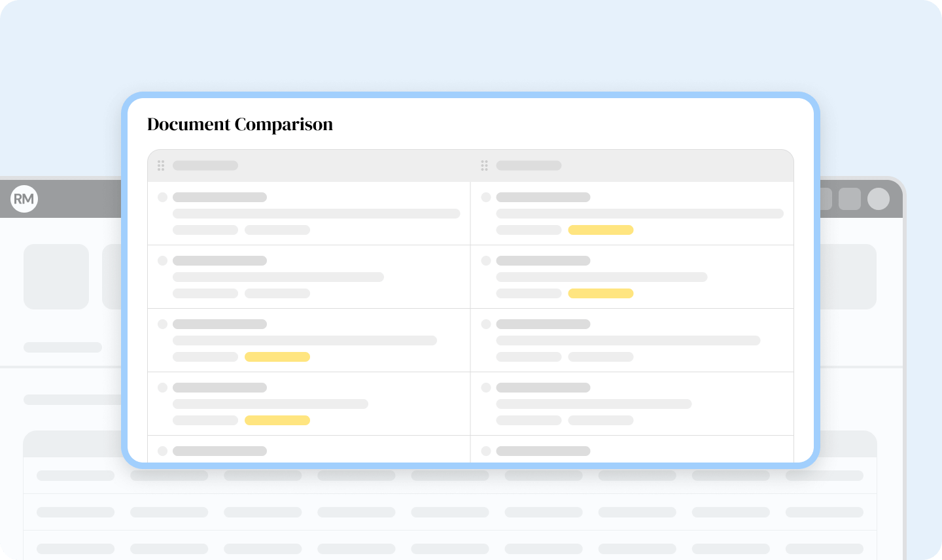Click the yellow highlighted tag in the fourth left row
942x560 pixels.
[x=277, y=420]
